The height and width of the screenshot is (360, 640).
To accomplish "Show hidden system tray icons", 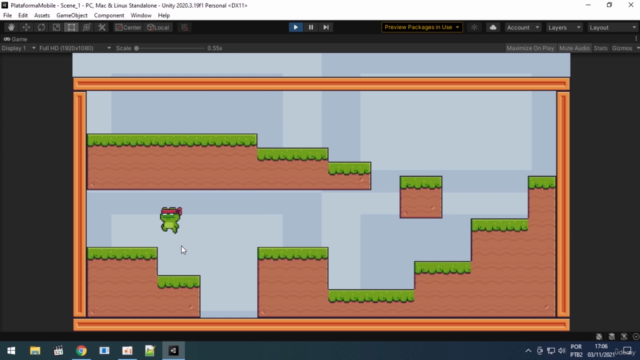I will point(528,351).
